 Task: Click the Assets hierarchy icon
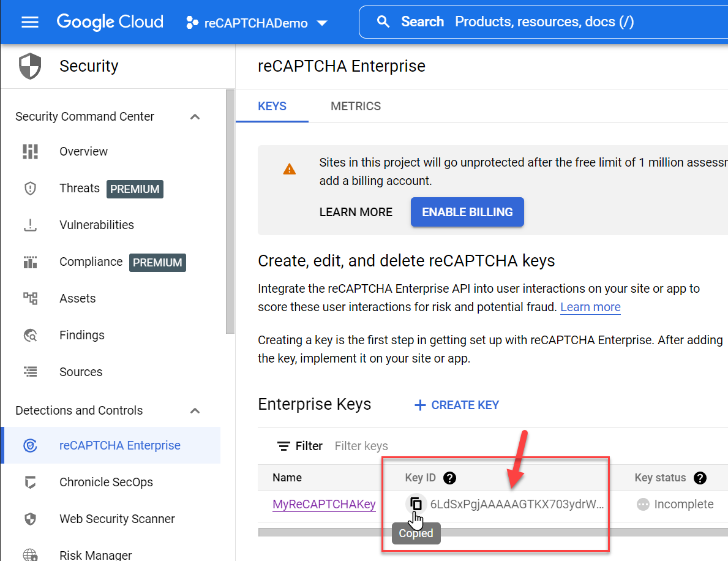(30, 298)
